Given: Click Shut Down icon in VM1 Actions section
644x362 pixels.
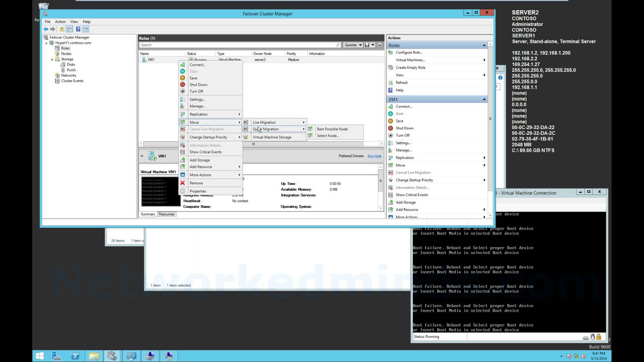Looking at the screenshot, I should [x=390, y=128].
